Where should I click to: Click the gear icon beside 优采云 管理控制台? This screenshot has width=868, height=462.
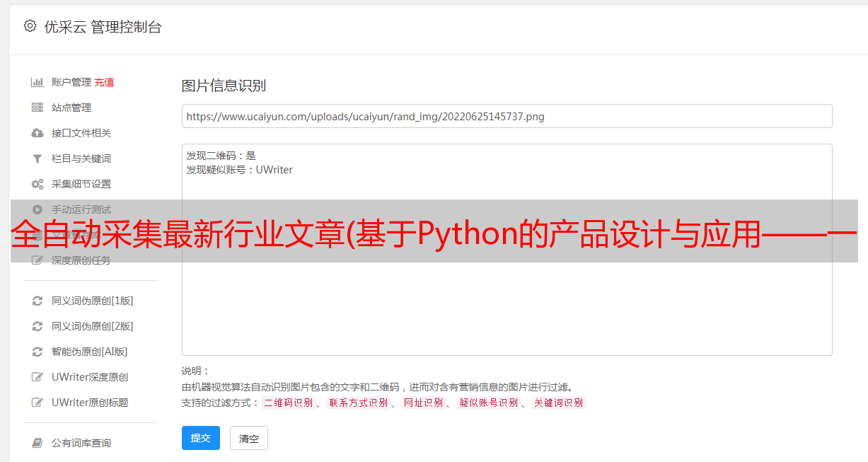coord(30,26)
